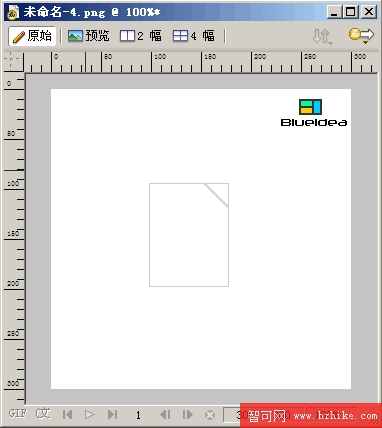Viewport: 382px width, 428px height.
Task: Go to the first frame
Action: point(67,414)
